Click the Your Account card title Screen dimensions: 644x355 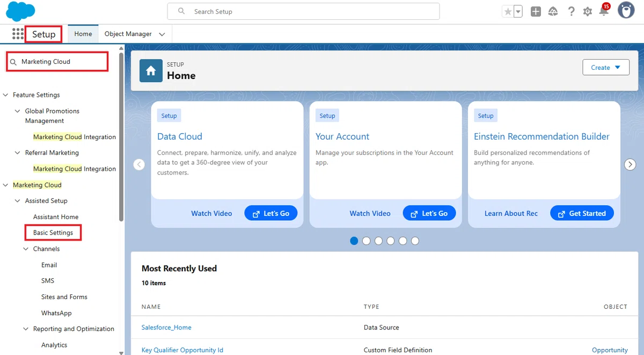point(342,136)
